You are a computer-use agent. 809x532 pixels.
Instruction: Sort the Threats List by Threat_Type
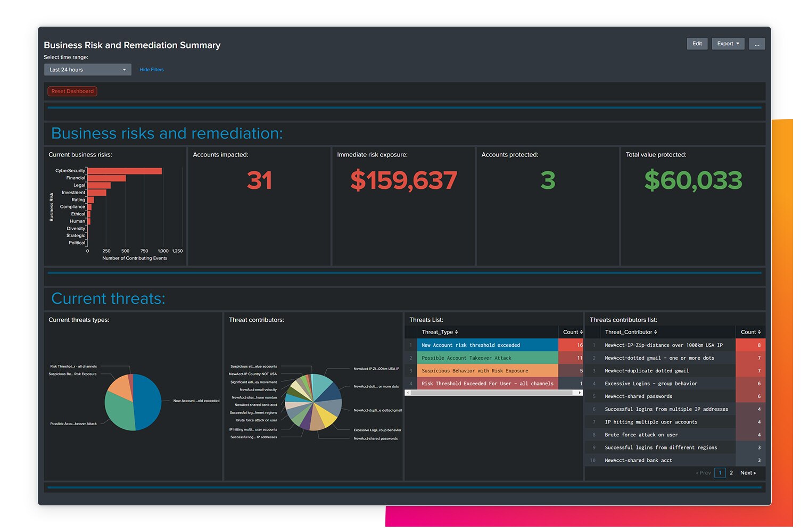tap(440, 331)
